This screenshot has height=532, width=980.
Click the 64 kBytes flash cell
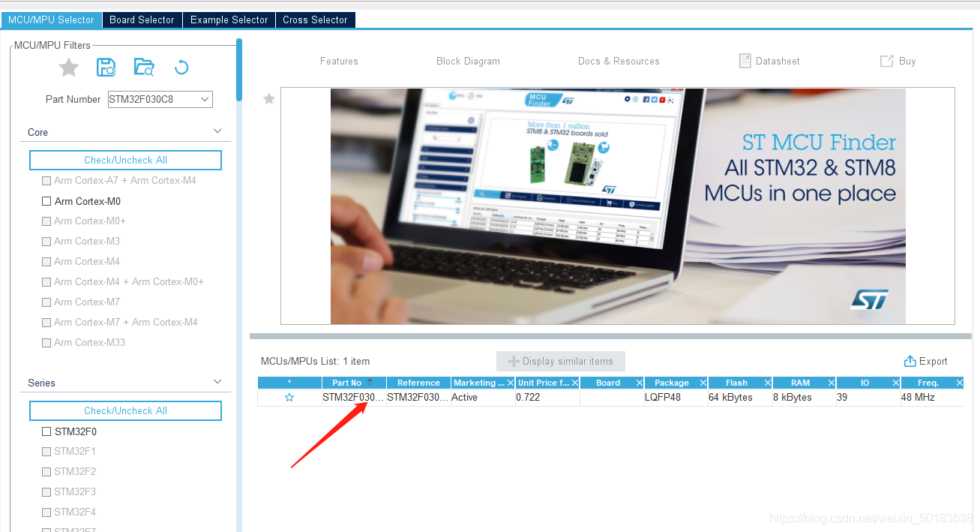(739, 398)
